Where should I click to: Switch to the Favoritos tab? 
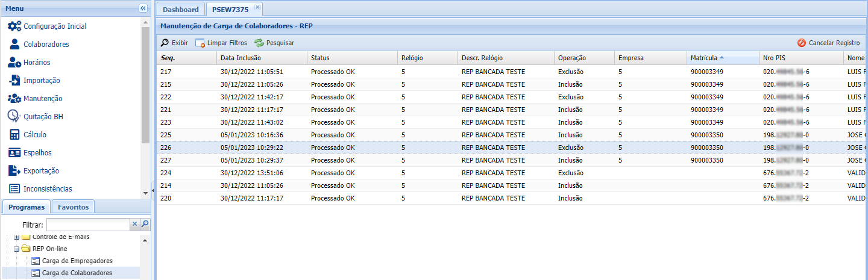point(73,207)
